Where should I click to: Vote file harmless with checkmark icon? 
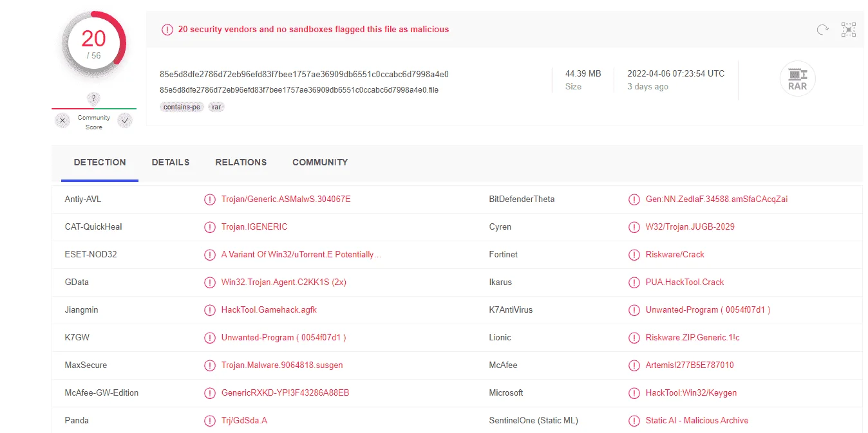click(125, 120)
